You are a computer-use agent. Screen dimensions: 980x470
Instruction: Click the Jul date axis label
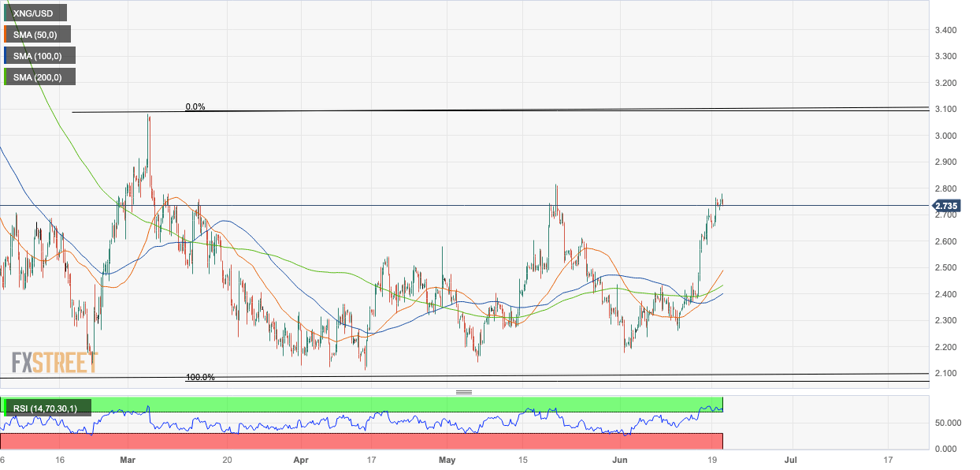(x=790, y=459)
